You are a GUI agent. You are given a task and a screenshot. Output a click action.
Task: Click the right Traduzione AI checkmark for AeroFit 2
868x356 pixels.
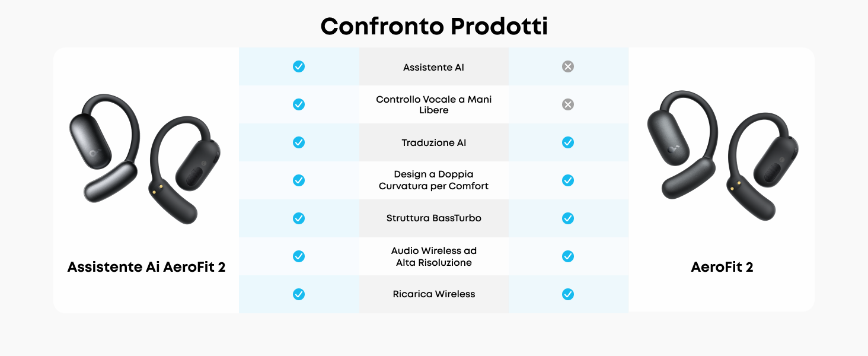[x=568, y=142]
